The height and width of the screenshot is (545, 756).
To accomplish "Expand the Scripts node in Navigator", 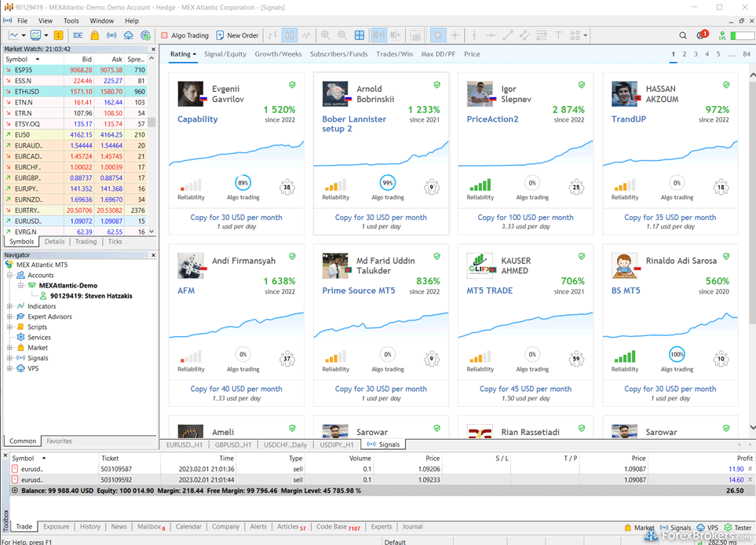I will pyautogui.click(x=9, y=327).
